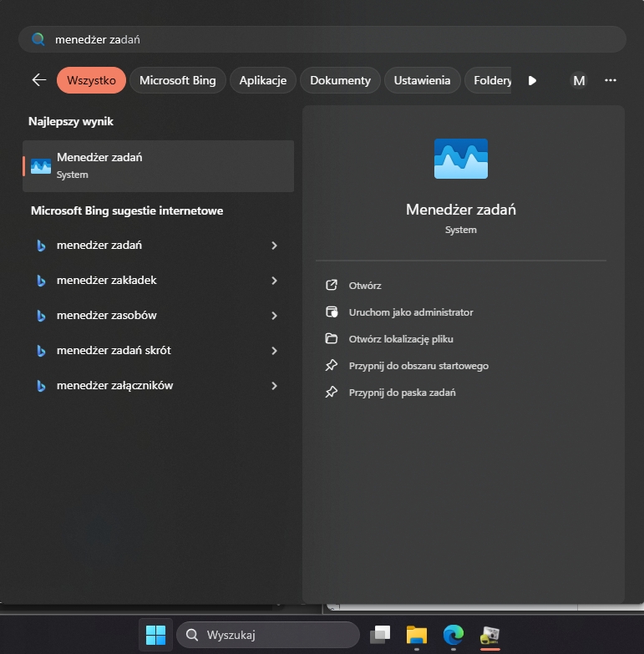Screen dimensions: 644x654
Task: Click the back arrow in search panel
Action: coord(38,80)
